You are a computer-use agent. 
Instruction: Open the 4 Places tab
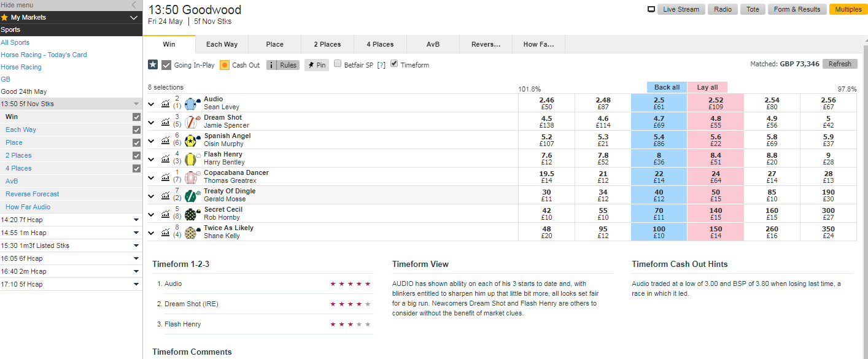click(380, 44)
